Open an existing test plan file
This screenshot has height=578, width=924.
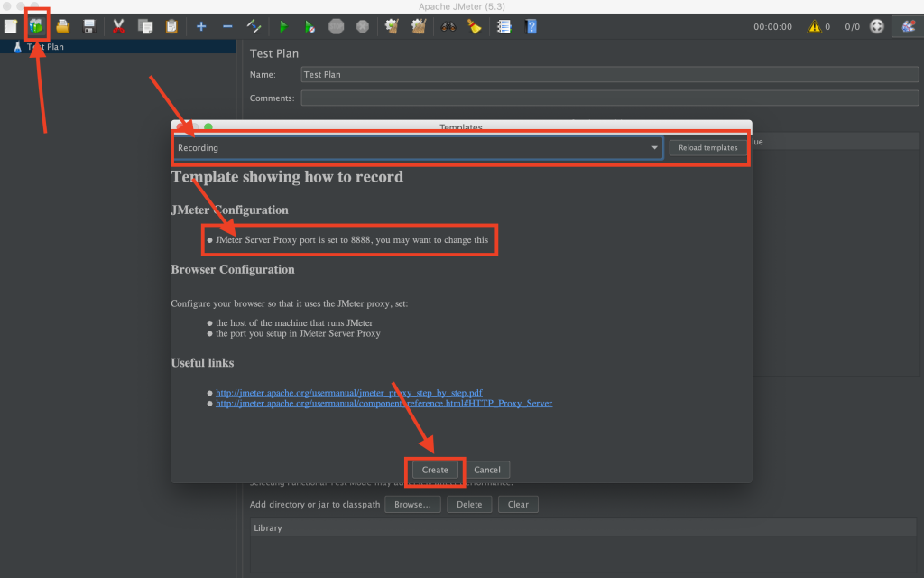62,26
